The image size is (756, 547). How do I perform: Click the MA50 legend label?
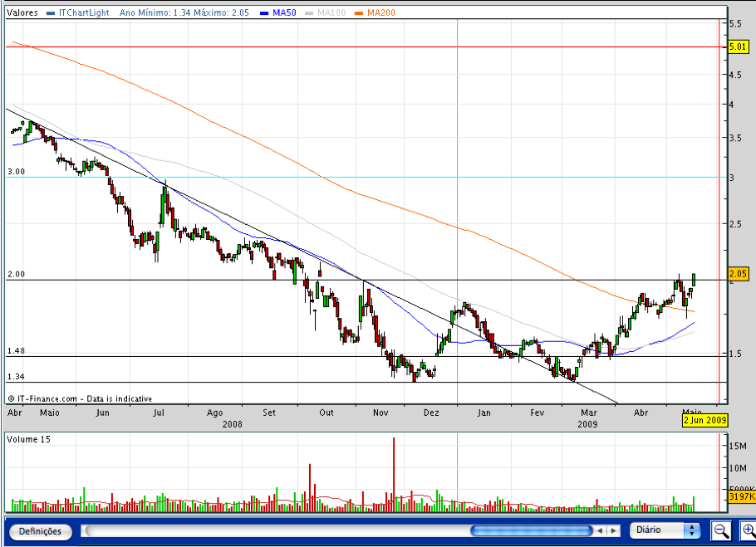(284, 13)
